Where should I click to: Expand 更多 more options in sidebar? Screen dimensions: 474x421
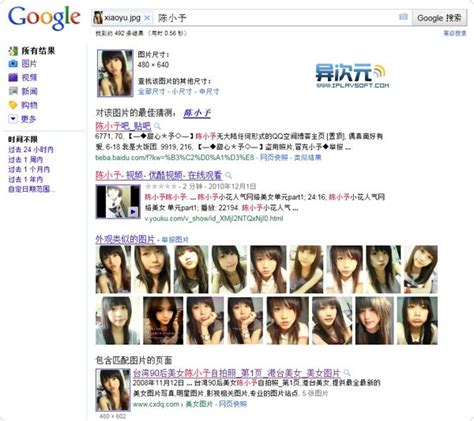coord(28,119)
